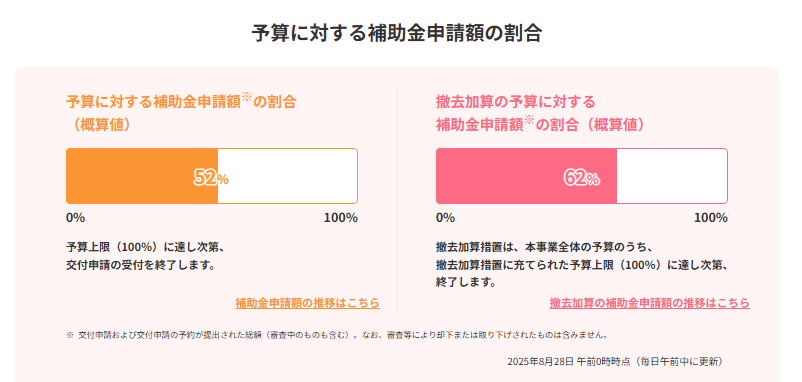The width and height of the screenshot is (802, 382).
Task: Click the text 交付申請の受付を終了します。
Action: point(140,265)
